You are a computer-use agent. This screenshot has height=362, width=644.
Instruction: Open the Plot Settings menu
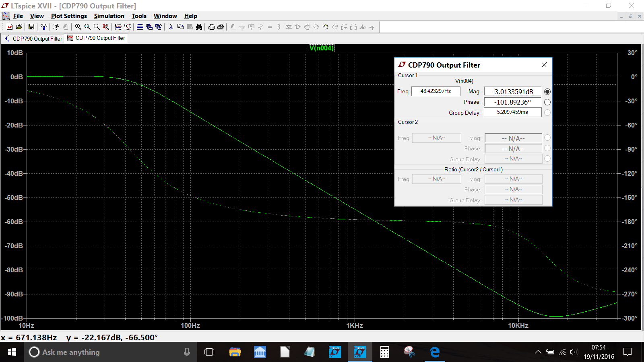tap(69, 16)
